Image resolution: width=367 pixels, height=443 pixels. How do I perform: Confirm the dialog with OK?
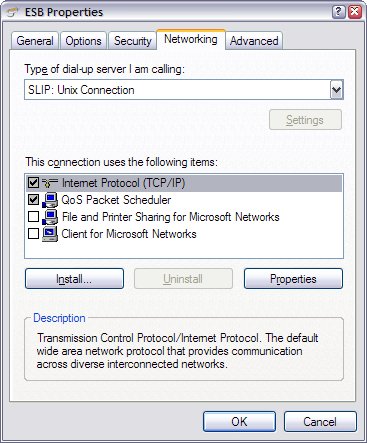pyautogui.click(x=239, y=422)
